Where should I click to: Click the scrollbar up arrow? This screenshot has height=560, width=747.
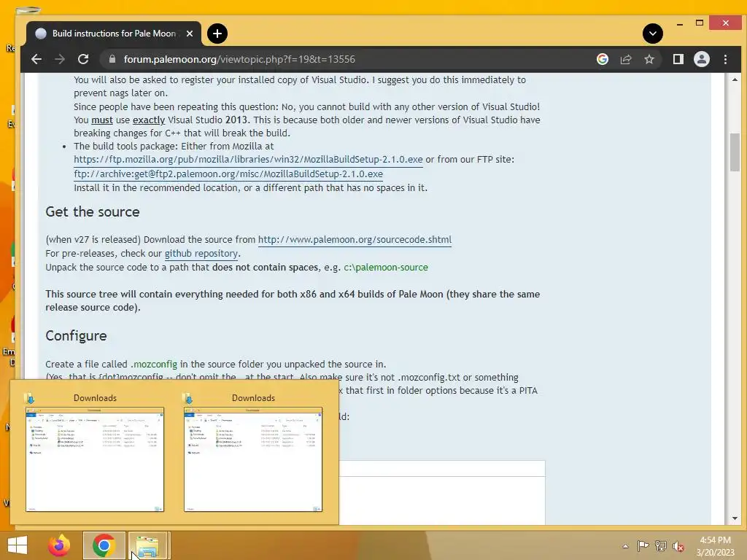(x=735, y=79)
